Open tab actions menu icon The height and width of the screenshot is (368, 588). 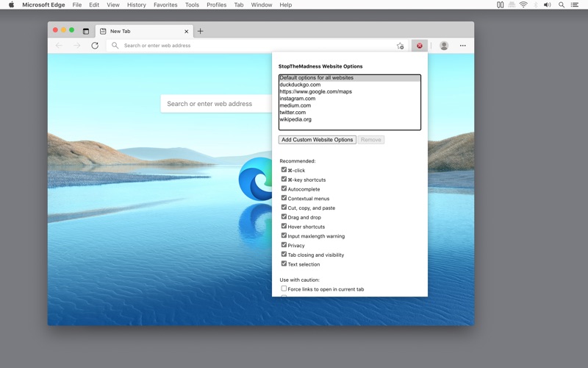86,31
